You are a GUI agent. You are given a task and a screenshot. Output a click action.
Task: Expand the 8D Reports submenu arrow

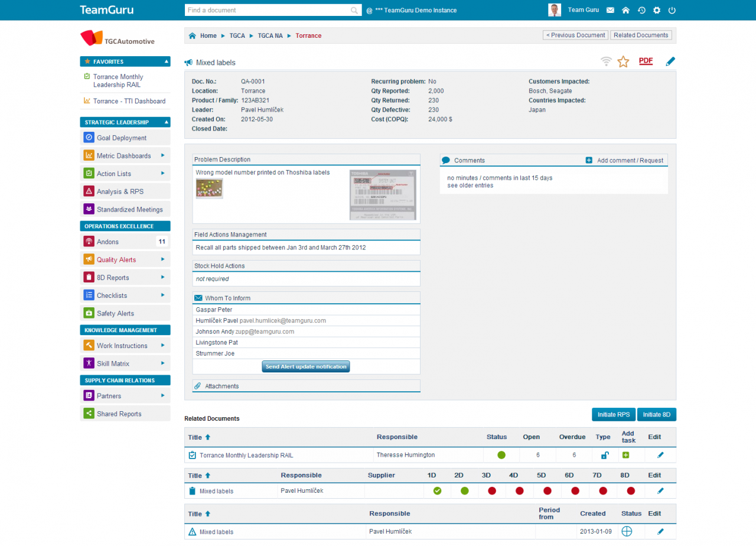[x=162, y=278]
